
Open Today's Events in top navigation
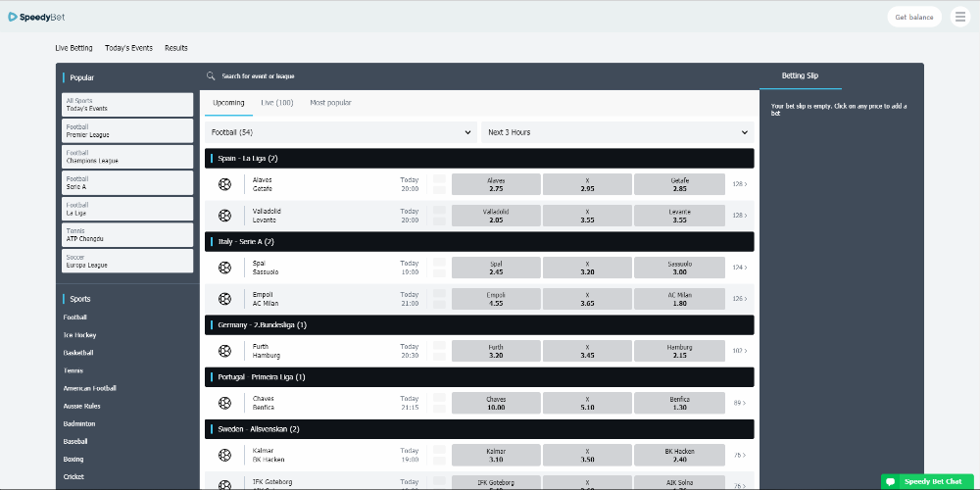coord(128,48)
